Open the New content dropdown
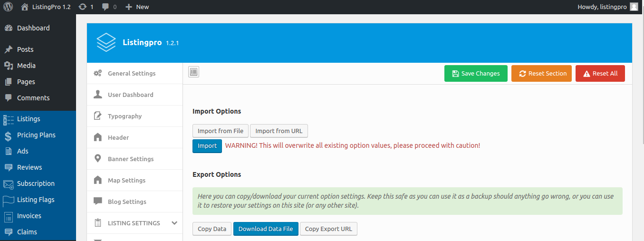This screenshot has height=241, width=644. coord(137,7)
